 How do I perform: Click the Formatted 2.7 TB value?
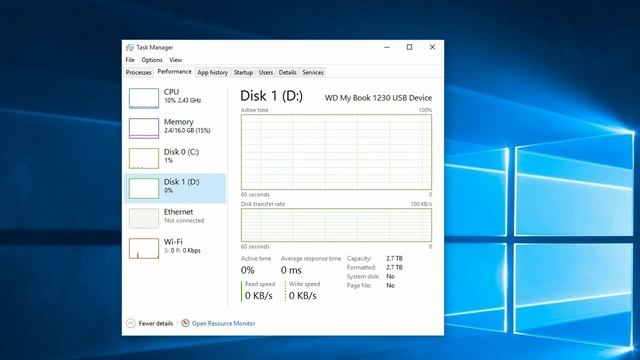pos(394,267)
